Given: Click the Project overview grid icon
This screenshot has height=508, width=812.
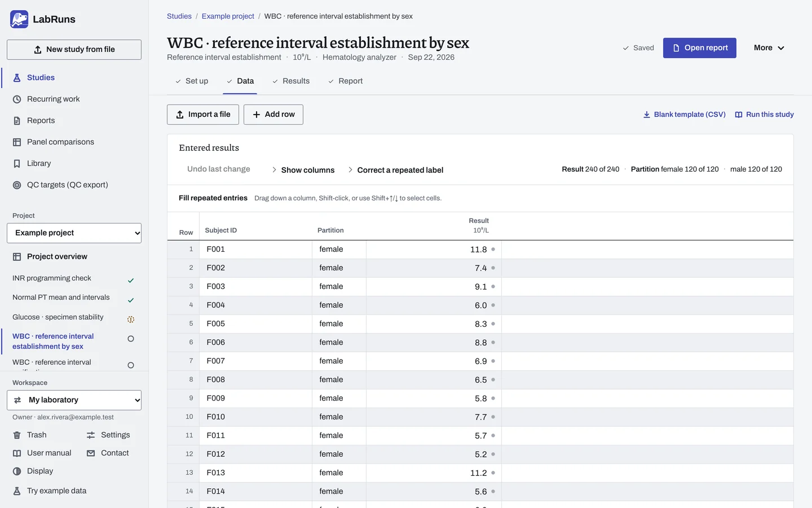Looking at the screenshot, I should 17,257.
